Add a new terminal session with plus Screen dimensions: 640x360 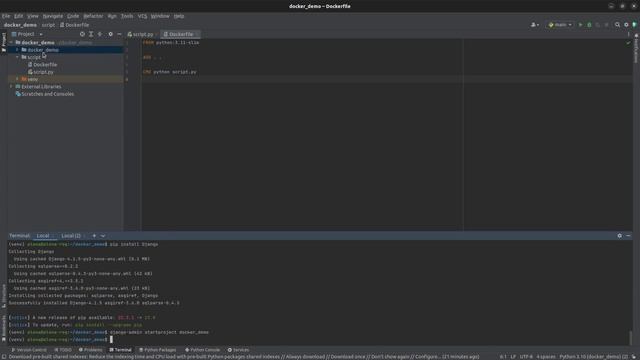(x=94, y=236)
